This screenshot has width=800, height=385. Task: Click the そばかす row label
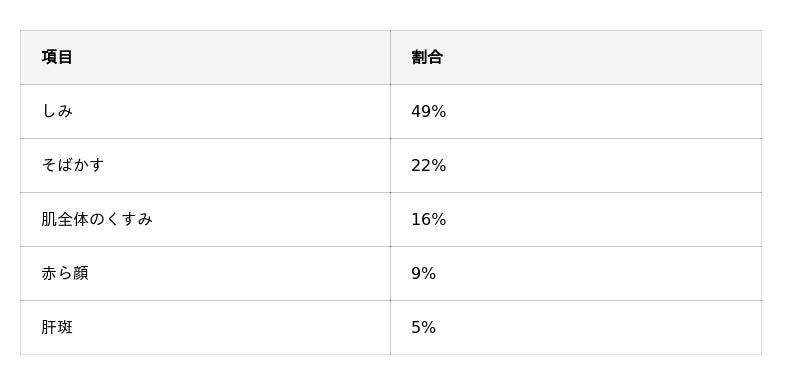72,165
